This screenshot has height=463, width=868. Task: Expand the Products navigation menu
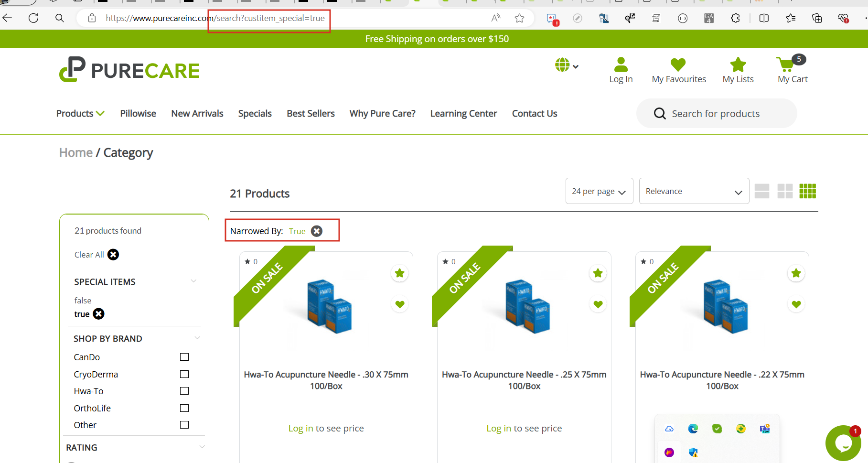click(x=80, y=114)
